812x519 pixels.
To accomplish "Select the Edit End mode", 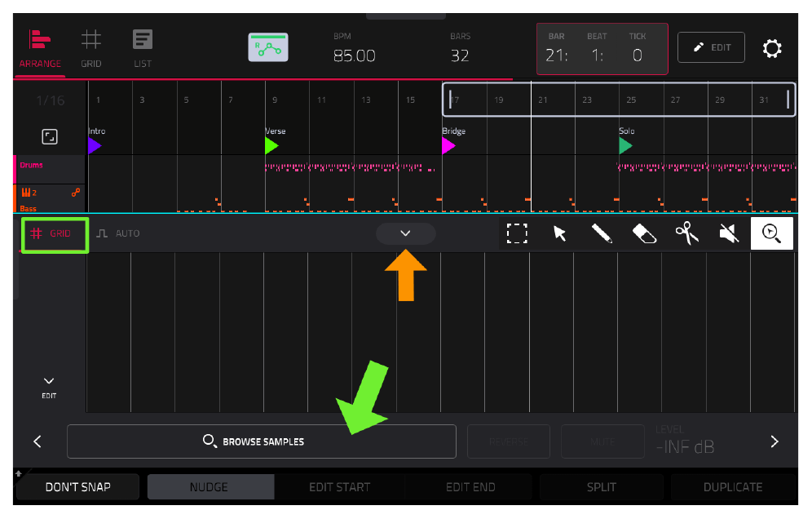I will coord(470,487).
